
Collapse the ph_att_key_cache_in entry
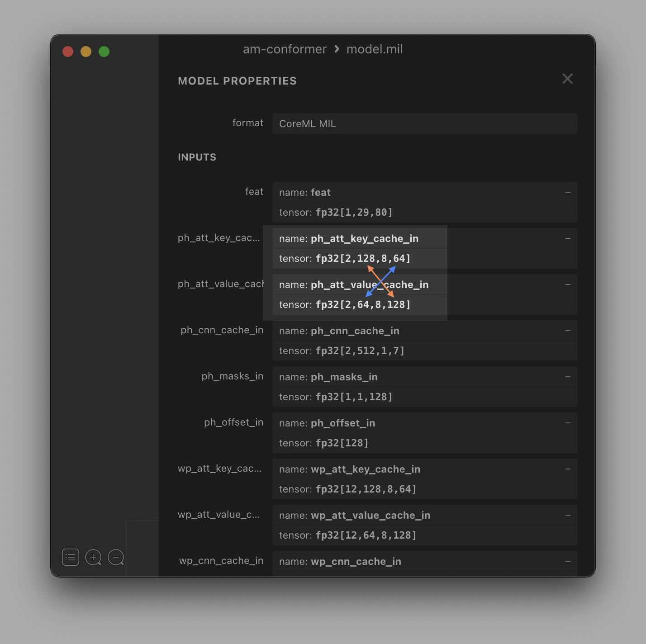pyautogui.click(x=568, y=238)
